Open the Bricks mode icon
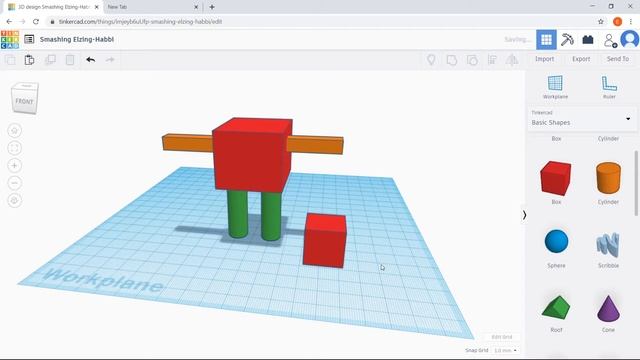The image size is (640, 360). click(x=588, y=40)
